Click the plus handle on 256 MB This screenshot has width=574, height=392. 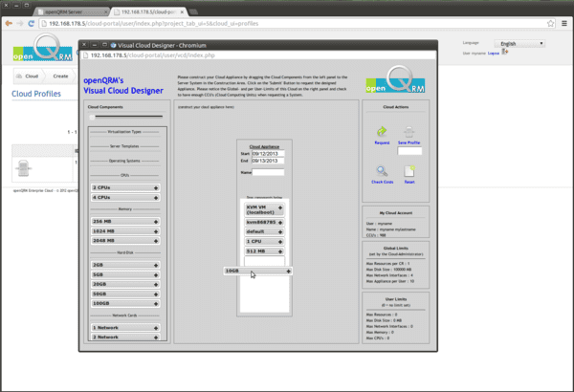coord(156,222)
